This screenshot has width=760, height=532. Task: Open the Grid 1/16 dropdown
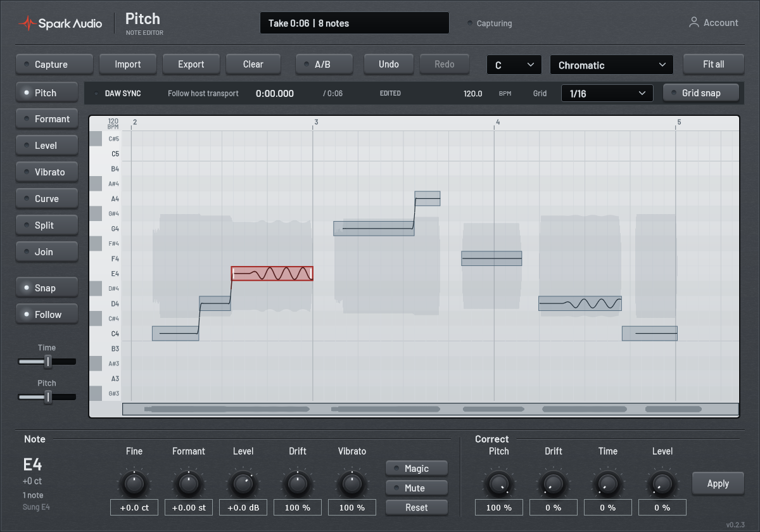607,93
